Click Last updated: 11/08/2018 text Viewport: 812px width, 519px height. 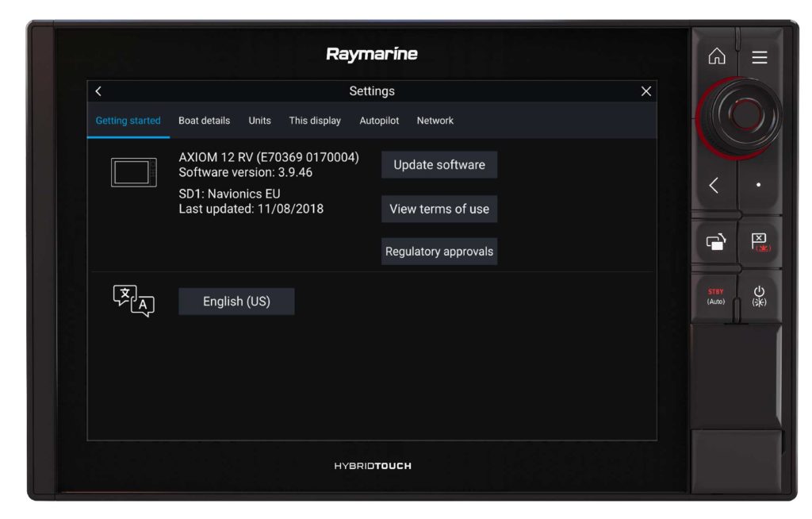click(251, 209)
